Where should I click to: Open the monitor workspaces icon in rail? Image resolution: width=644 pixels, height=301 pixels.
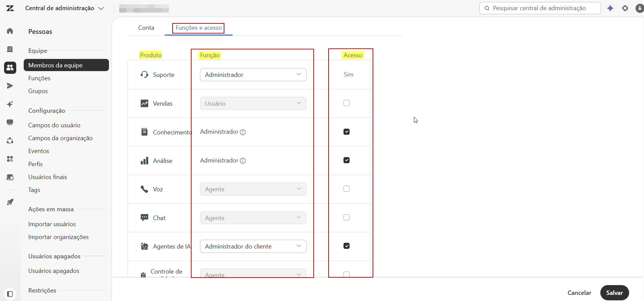(x=10, y=122)
